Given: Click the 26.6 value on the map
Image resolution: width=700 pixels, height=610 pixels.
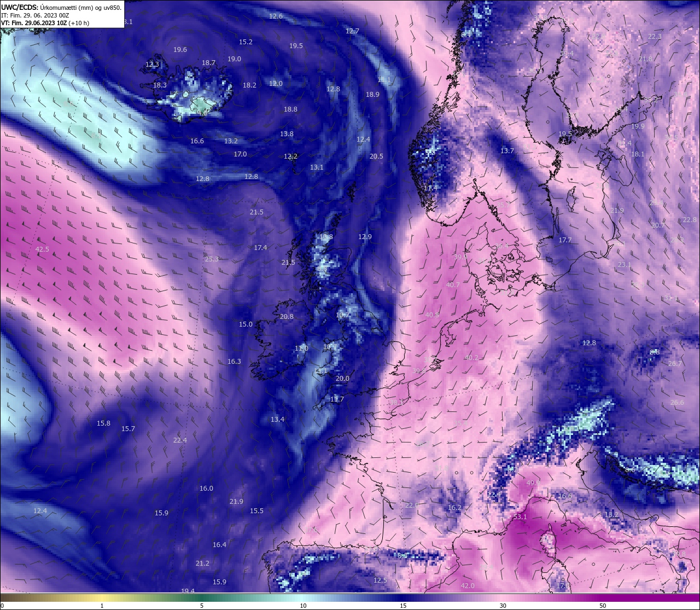Looking at the screenshot, I should [677, 403].
